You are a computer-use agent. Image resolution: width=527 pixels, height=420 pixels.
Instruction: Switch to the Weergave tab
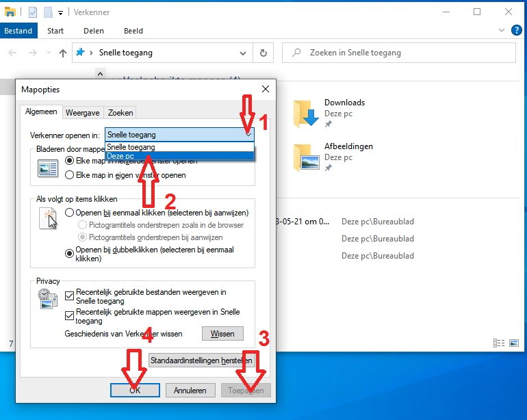tap(82, 112)
